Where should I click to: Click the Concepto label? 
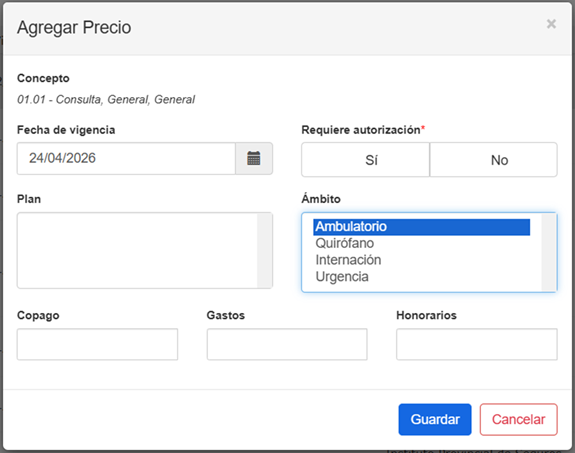point(43,78)
